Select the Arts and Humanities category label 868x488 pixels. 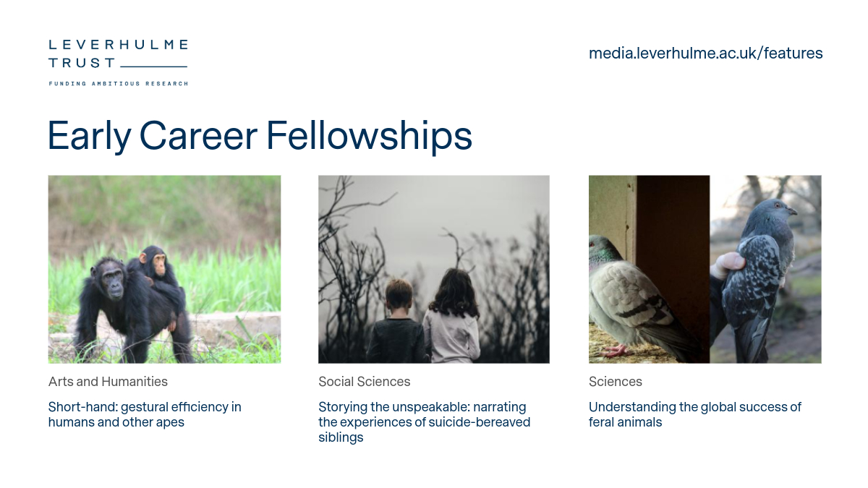click(x=108, y=381)
